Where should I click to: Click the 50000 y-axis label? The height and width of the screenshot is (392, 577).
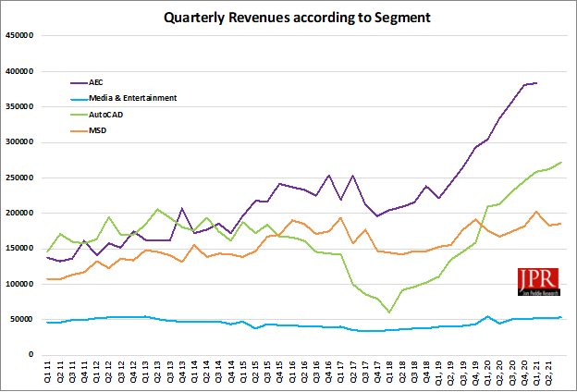point(21,320)
